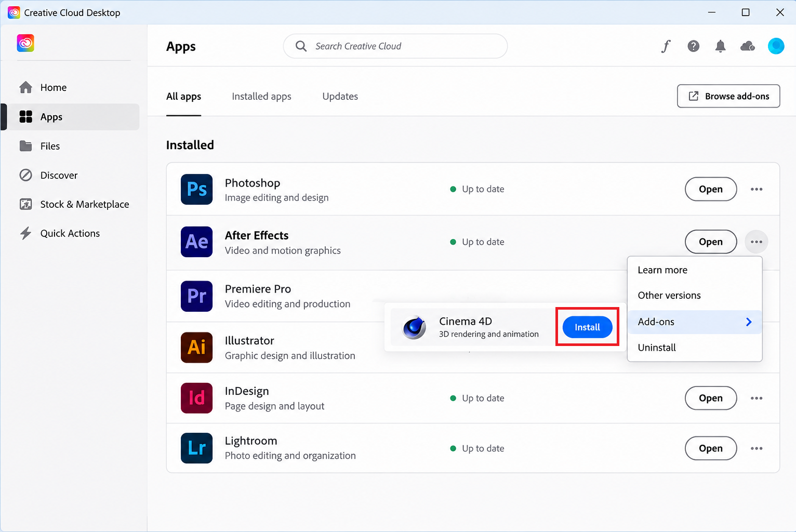Viewport: 796px width, 532px height.
Task: Switch to the Updates tab
Action: pyautogui.click(x=340, y=96)
